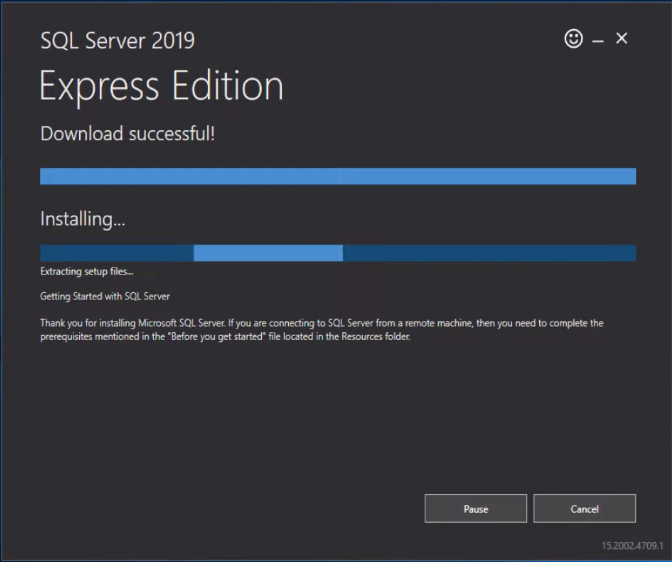Click the 'Installing...' heading
672x562 pixels.
(83, 219)
